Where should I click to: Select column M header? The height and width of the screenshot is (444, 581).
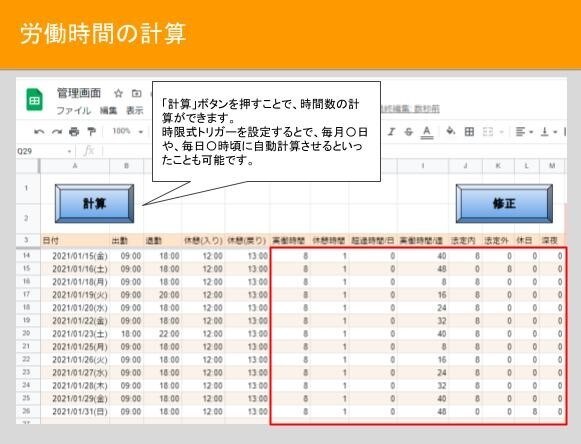click(x=552, y=166)
